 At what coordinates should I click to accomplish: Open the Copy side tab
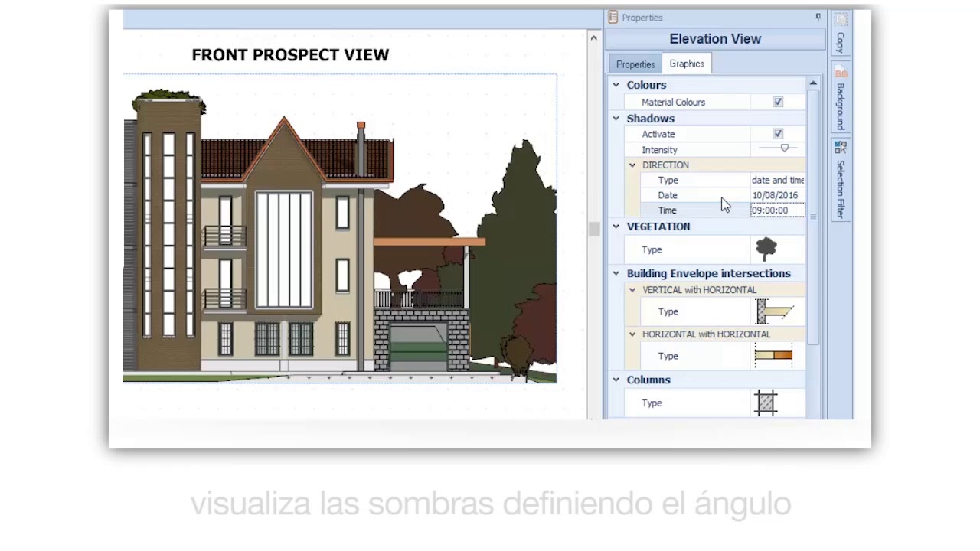[x=840, y=34]
